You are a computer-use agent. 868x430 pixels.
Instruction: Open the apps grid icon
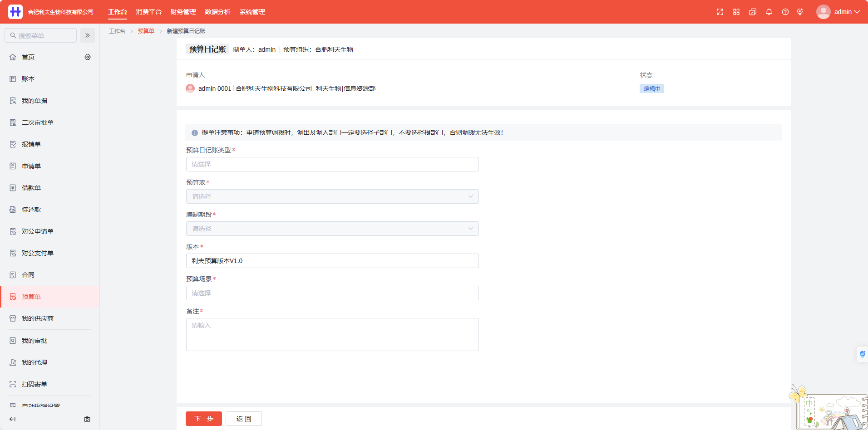(736, 12)
